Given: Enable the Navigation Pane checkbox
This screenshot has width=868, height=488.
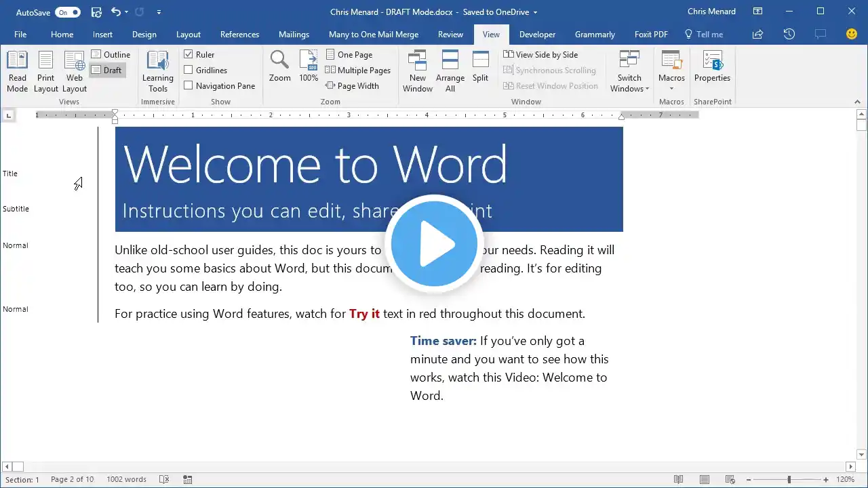Looking at the screenshot, I should (189, 86).
